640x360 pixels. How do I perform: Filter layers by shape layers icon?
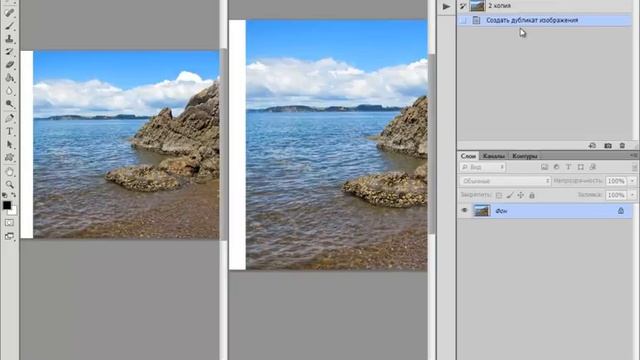click(x=580, y=167)
